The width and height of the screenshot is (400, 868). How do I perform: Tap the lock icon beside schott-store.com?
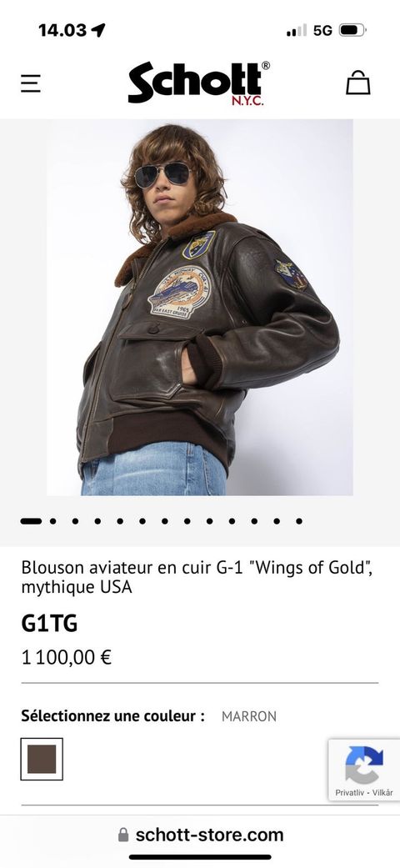(x=123, y=835)
